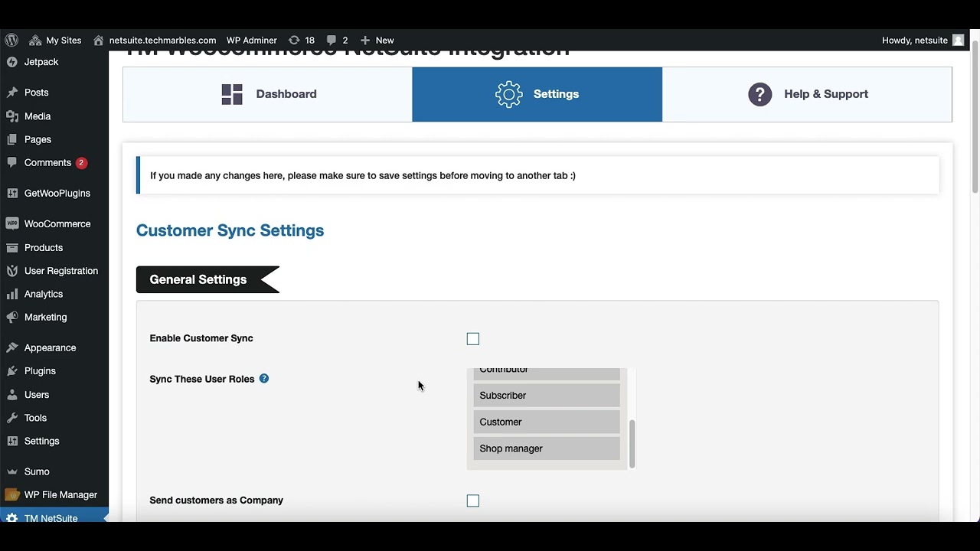The width and height of the screenshot is (980, 551).
Task: Select the Shop manager role in the list
Action: [x=547, y=448]
